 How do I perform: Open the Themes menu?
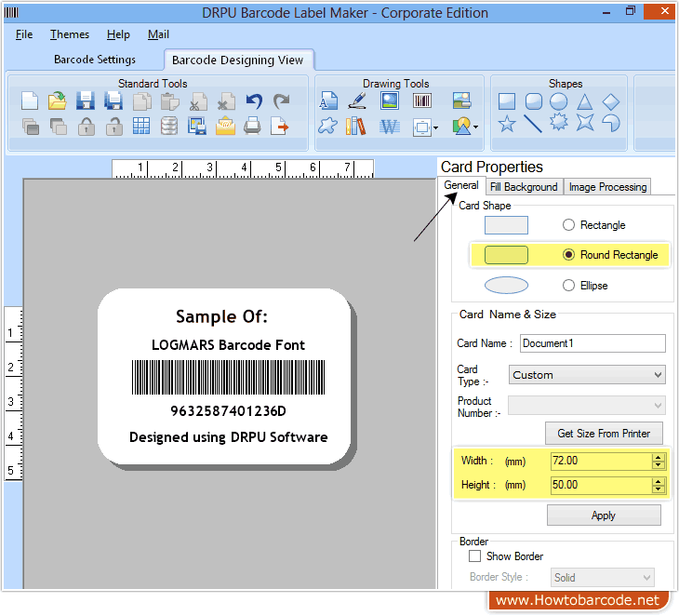coord(70,34)
